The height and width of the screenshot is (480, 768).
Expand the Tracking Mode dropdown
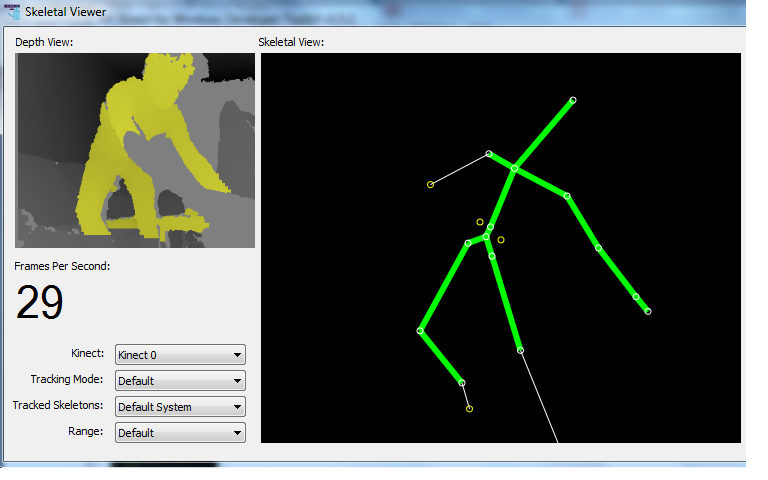tap(180, 381)
